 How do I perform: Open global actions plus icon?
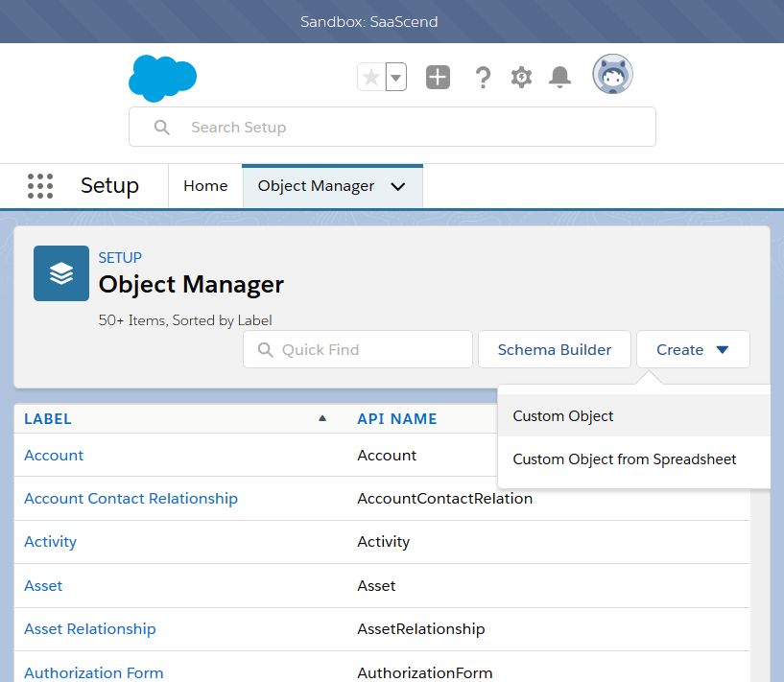click(x=438, y=77)
